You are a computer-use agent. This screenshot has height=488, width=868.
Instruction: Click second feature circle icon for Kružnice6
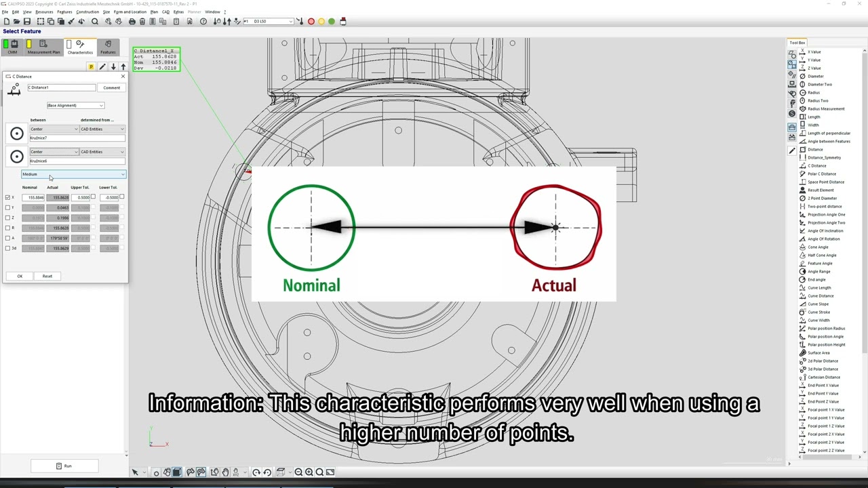point(16,157)
